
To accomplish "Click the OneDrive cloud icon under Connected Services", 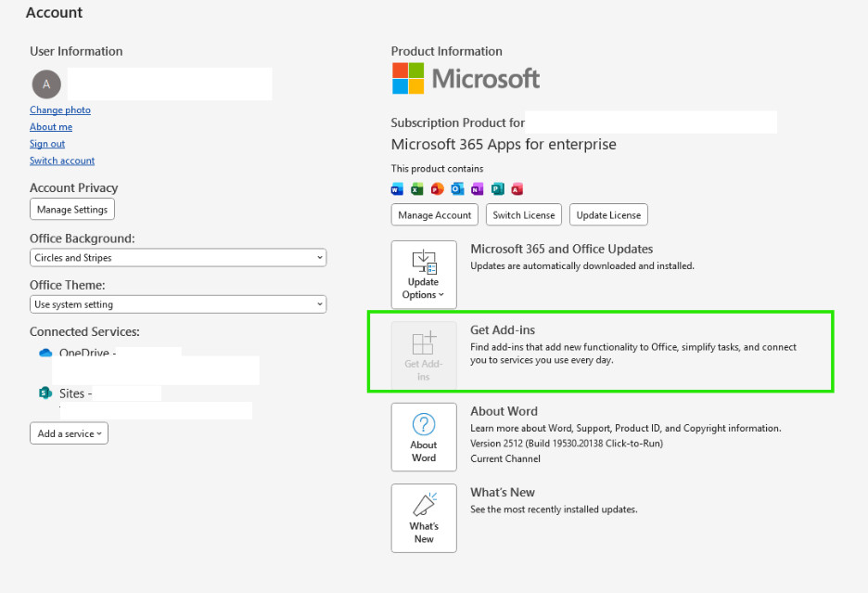I will (45, 353).
